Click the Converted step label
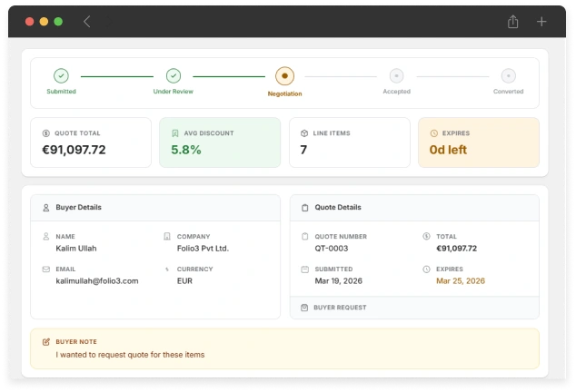The width and height of the screenshot is (576, 392). click(508, 92)
